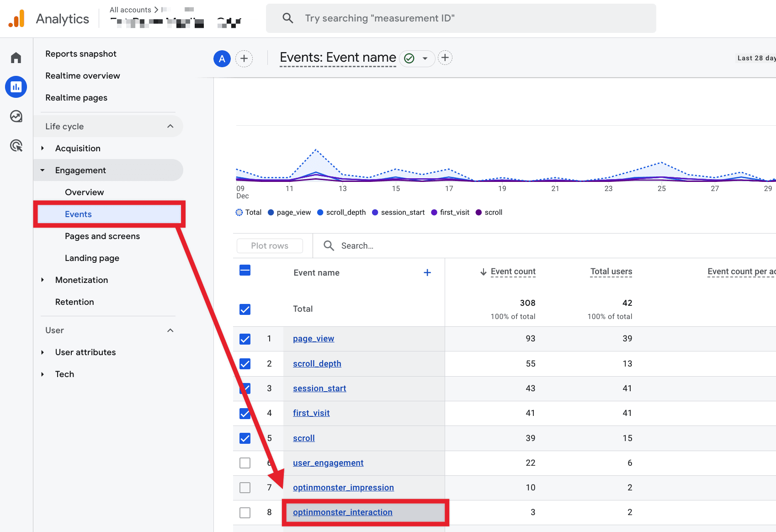Click the select-all checkbox in table header
This screenshot has height=532, width=776.
[x=245, y=270]
